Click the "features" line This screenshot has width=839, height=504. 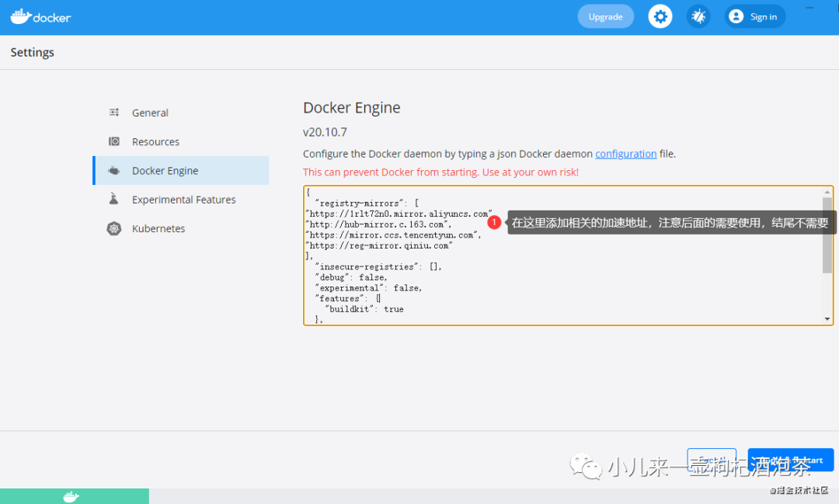347,298
